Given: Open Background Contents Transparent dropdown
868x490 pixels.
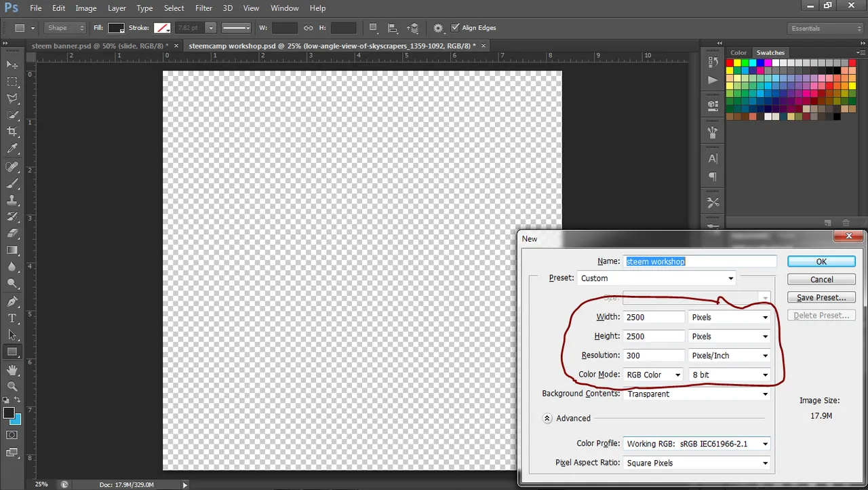Looking at the screenshot, I should 697,394.
